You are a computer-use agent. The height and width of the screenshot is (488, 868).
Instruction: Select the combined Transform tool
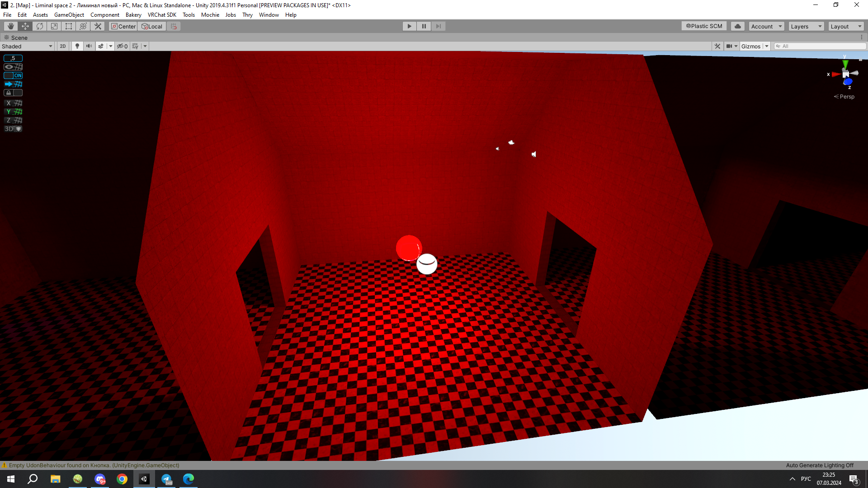pyautogui.click(x=83, y=26)
